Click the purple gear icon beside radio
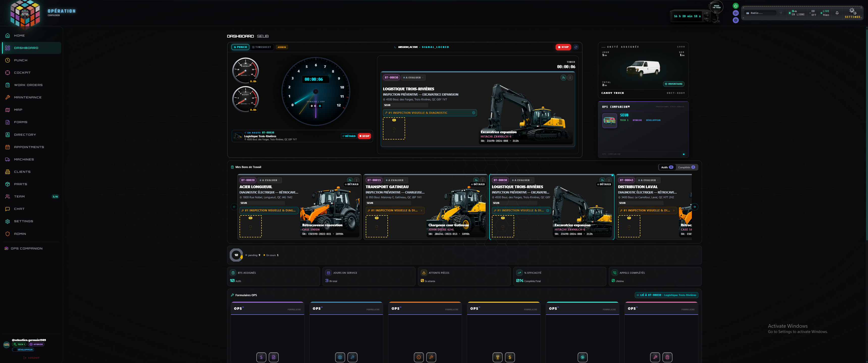The width and height of the screenshot is (868, 363). click(x=735, y=20)
